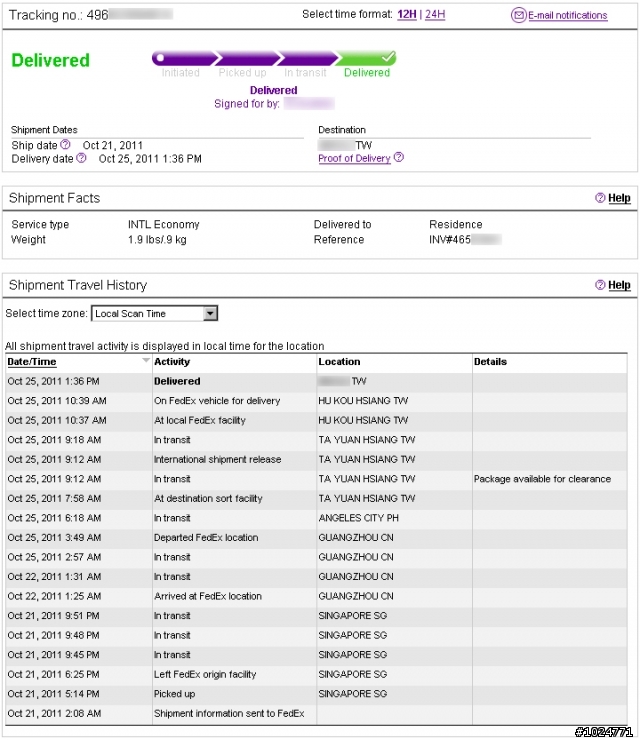
Task: Click 'On FedEx vehicle for delivery' activity
Action: pyautogui.click(x=217, y=401)
